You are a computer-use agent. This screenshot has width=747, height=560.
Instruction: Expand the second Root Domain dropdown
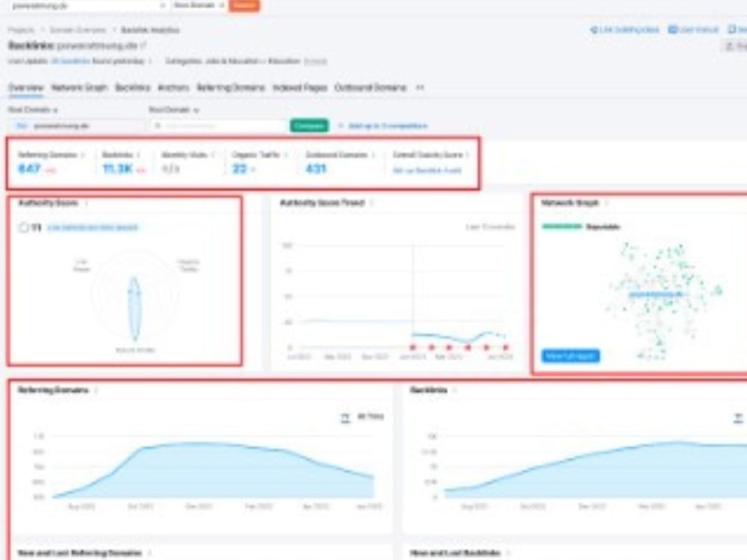coord(174,110)
